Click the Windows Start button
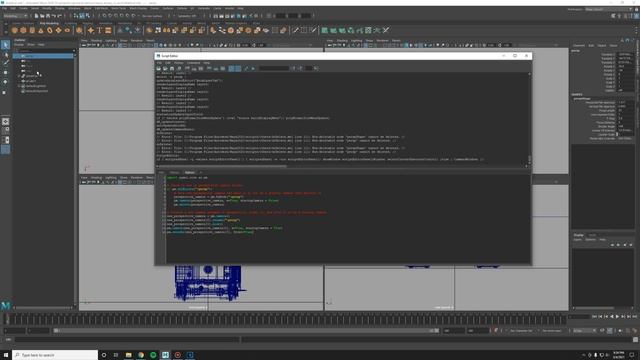This screenshot has height=360, width=640. pyautogui.click(x=6, y=355)
